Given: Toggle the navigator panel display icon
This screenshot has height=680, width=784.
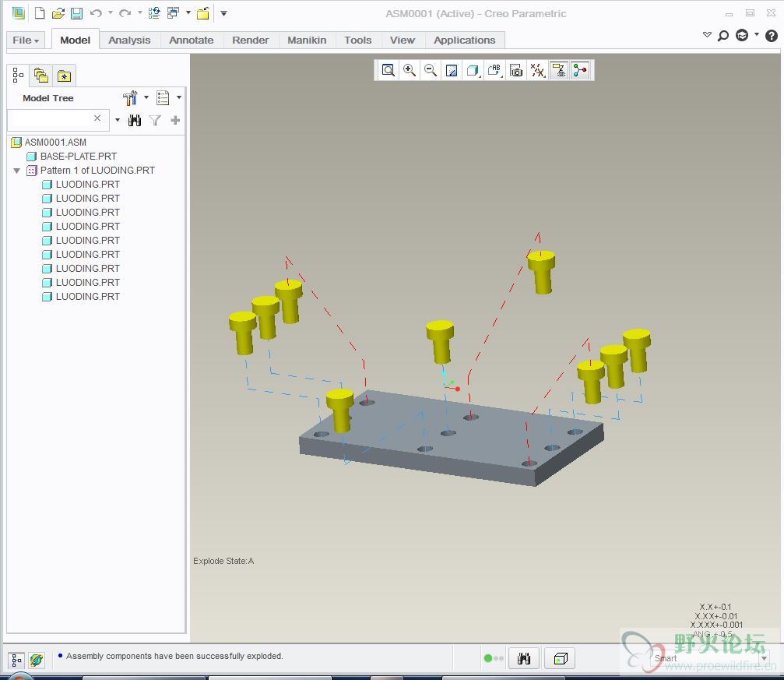Looking at the screenshot, I should click(x=16, y=660).
